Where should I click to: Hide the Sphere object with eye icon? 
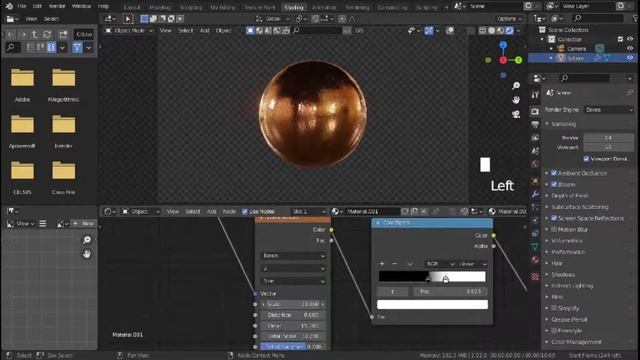630,58
